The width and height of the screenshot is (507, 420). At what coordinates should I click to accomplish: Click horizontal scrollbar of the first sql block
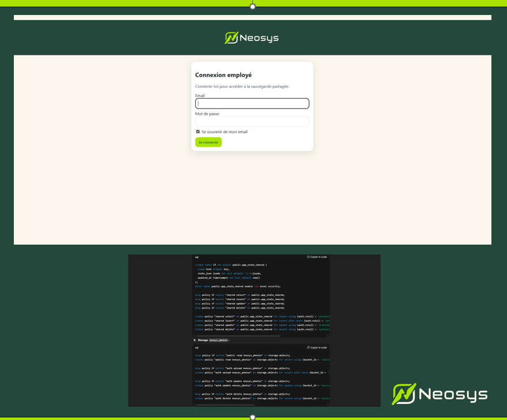tap(238, 336)
